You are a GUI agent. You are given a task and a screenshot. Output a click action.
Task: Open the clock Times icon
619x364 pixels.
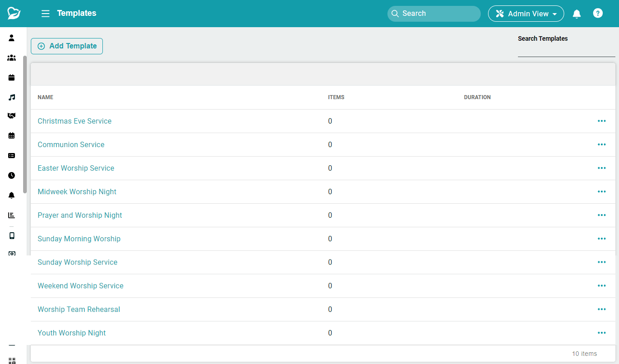[12, 175]
